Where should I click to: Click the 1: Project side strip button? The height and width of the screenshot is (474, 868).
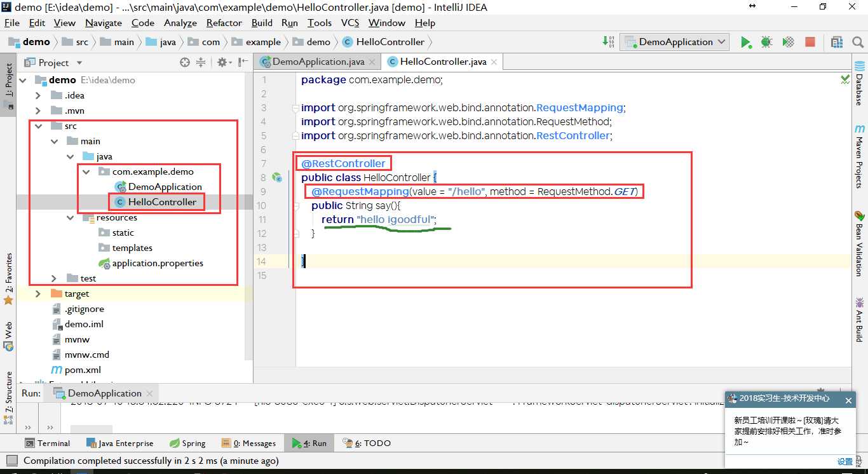pyautogui.click(x=8, y=84)
